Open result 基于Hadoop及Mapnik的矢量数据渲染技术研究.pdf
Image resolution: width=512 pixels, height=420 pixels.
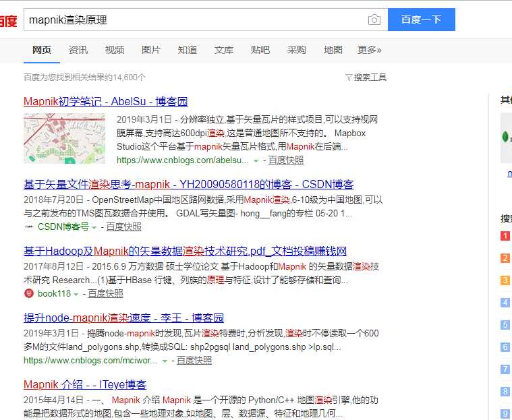click(x=185, y=251)
